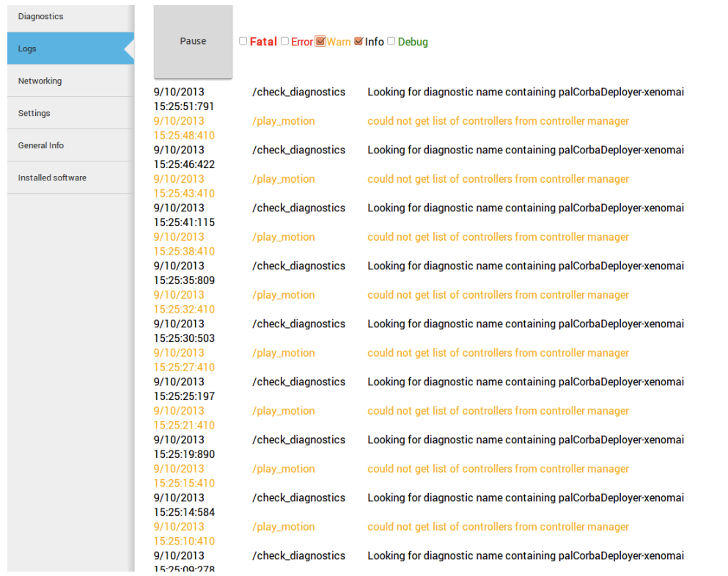Open General Info page
This screenshot has width=728, height=576.
click(70, 145)
